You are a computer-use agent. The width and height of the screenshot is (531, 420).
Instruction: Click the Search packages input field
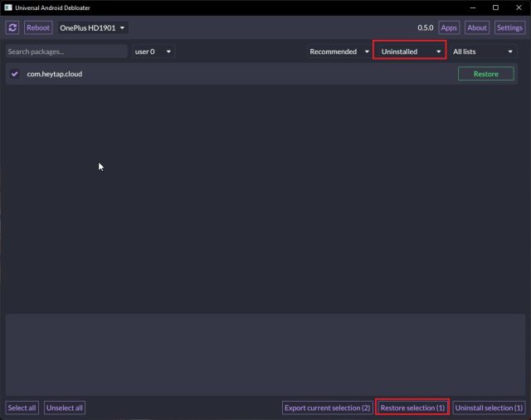click(x=66, y=51)
